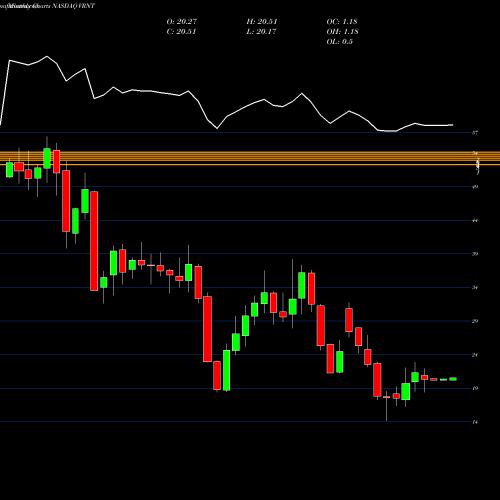Click the 44 price axis label

click(475, 220)
